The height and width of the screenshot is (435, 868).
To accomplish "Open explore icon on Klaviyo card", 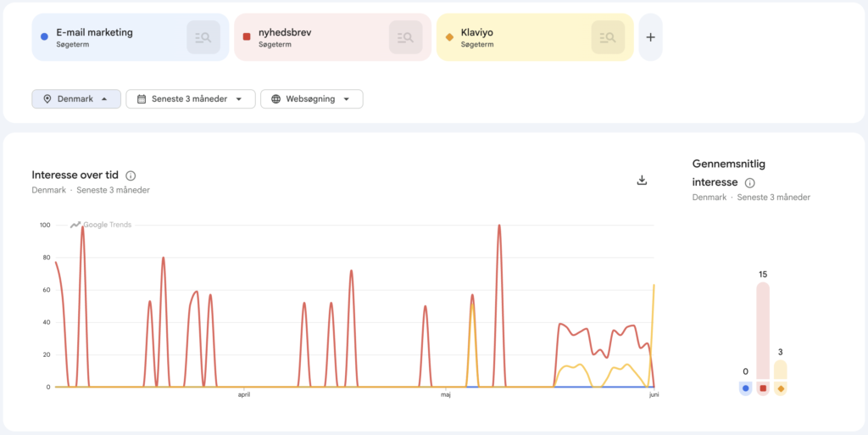I will point(608,37).
